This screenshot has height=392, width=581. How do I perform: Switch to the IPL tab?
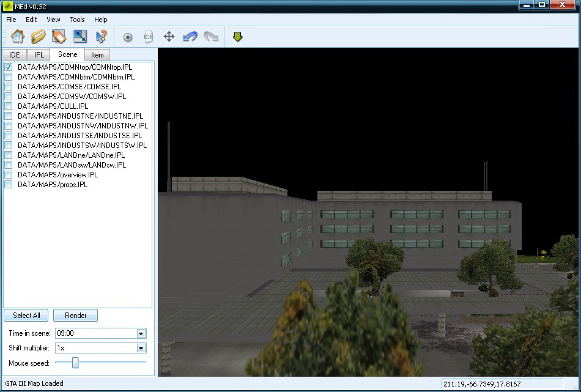click(39, 55)
